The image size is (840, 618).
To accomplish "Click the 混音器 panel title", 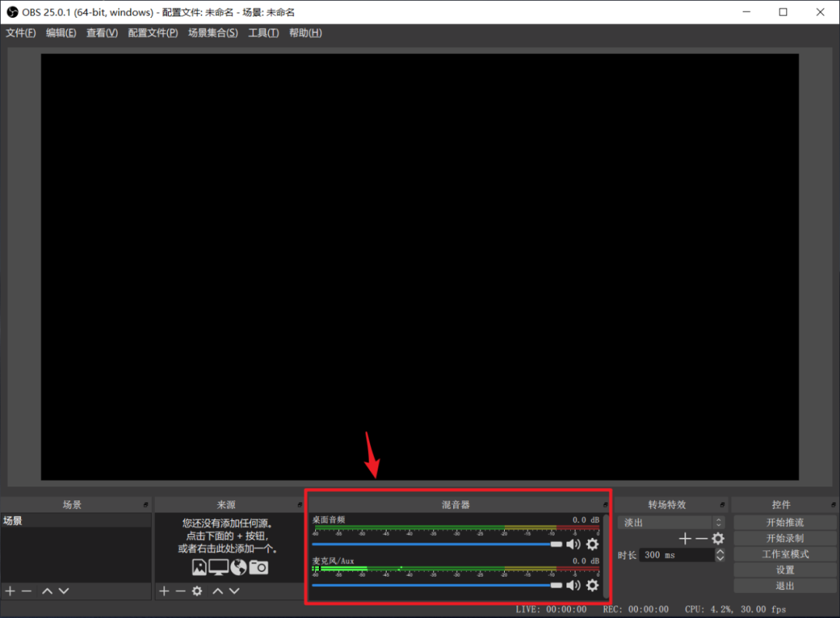I will coord(455,504).
